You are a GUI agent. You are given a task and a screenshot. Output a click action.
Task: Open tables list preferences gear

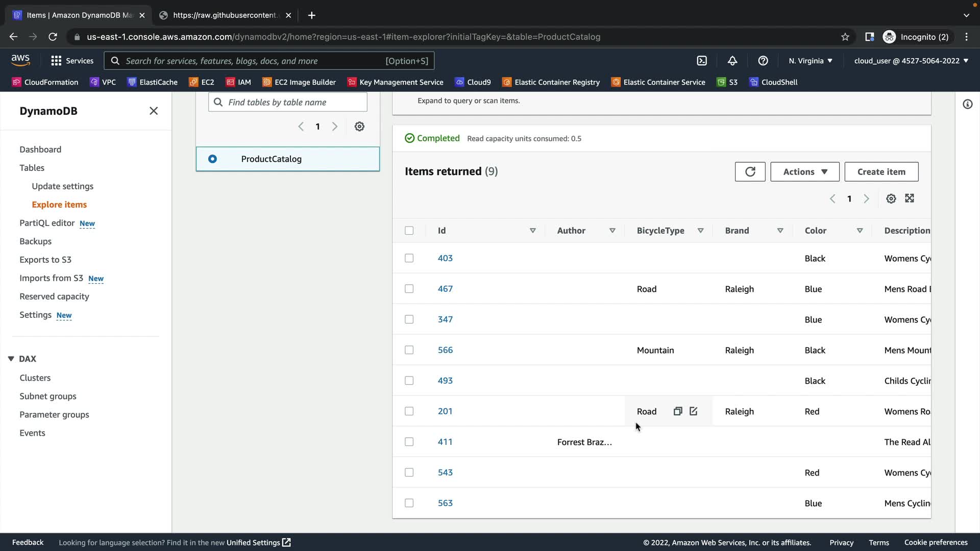tap(359, 127)
